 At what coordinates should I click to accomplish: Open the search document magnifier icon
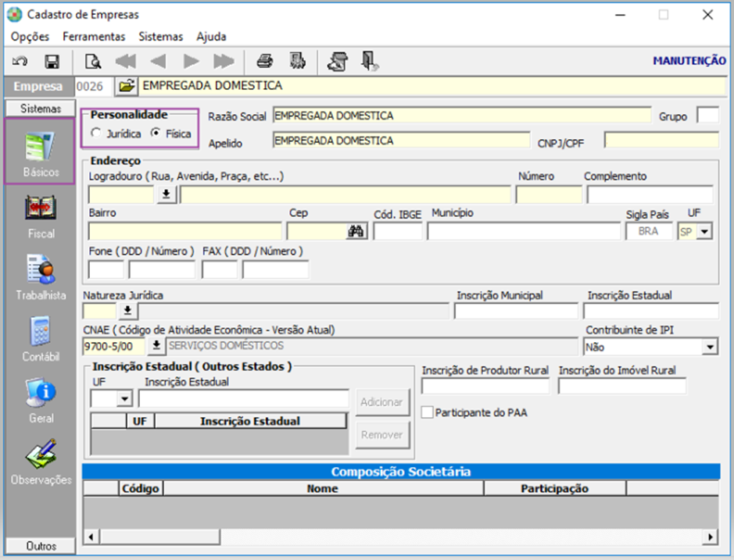93,61
